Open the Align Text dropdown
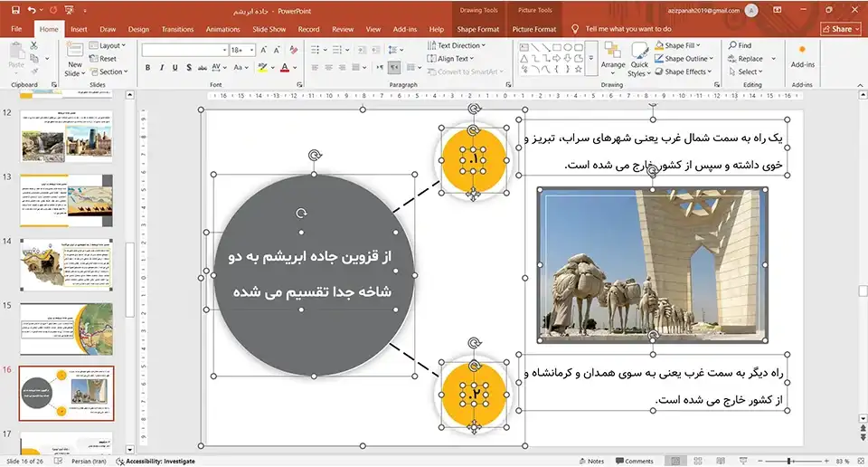This screenshot has height=467, width=868. [x=450, y=59]
